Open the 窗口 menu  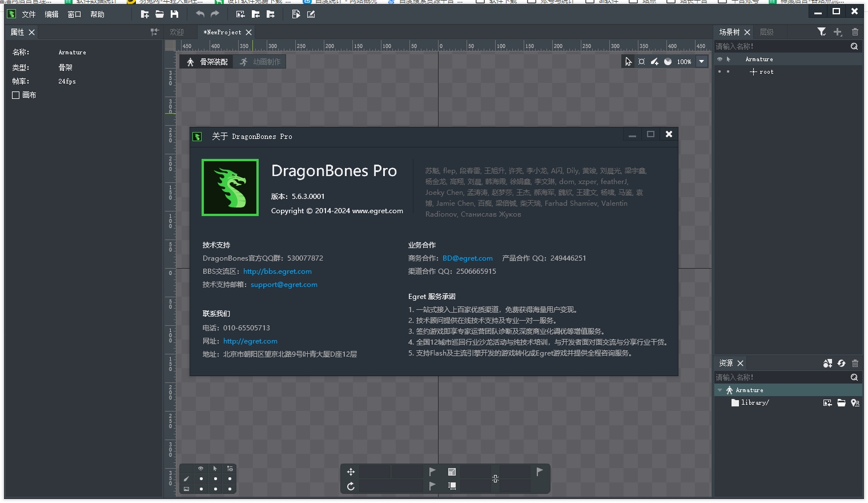click(x=74, y=14)
